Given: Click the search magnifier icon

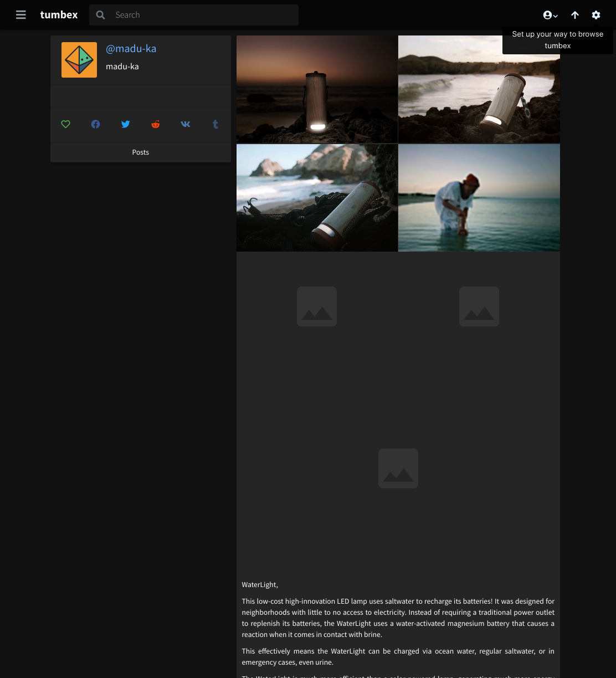Looking at the screenshot, I should point(100,15).
